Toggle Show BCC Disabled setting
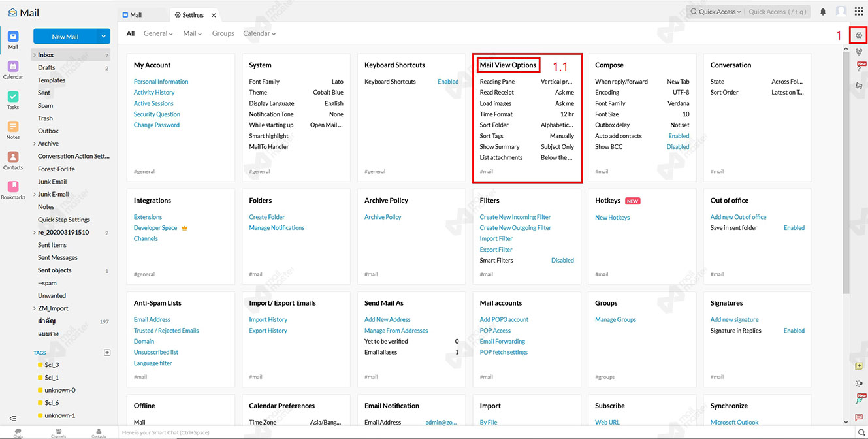This screenshot has width=868, height=439. [x=678, y=146]
